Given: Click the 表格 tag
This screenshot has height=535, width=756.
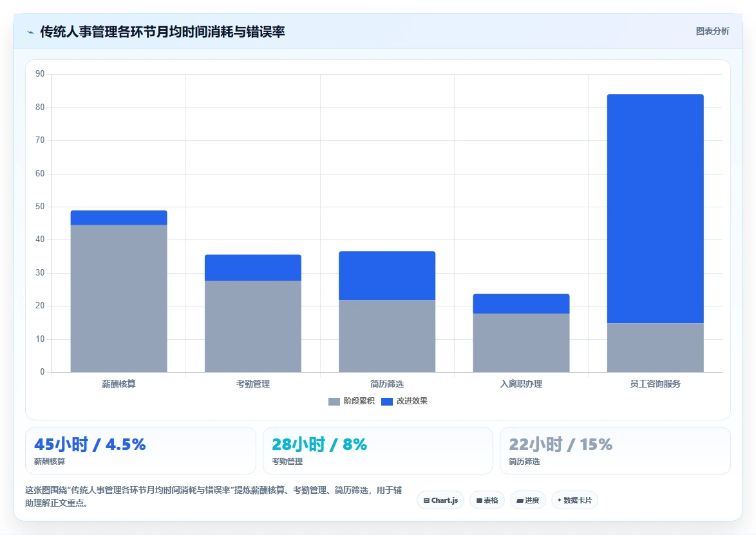Looking at the screenshot, I should [487, 500].
